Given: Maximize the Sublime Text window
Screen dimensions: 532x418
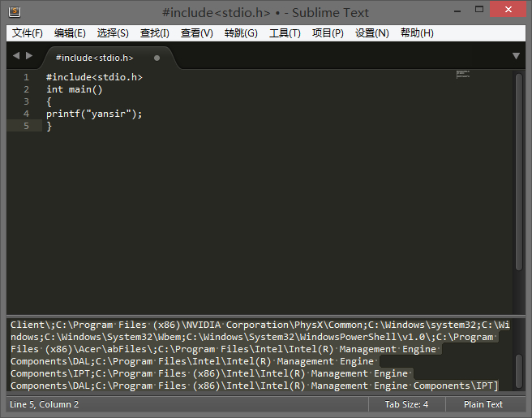Looking at the screenshot, I should [x=479, y=10].
